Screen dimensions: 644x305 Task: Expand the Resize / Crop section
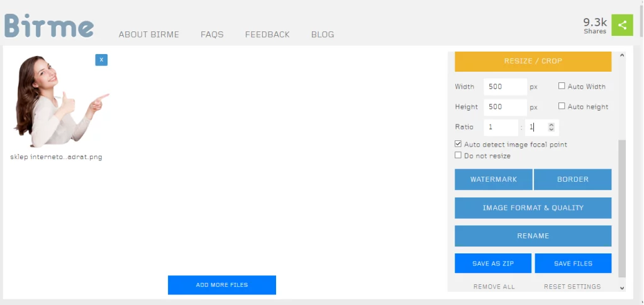coord(533,61)
